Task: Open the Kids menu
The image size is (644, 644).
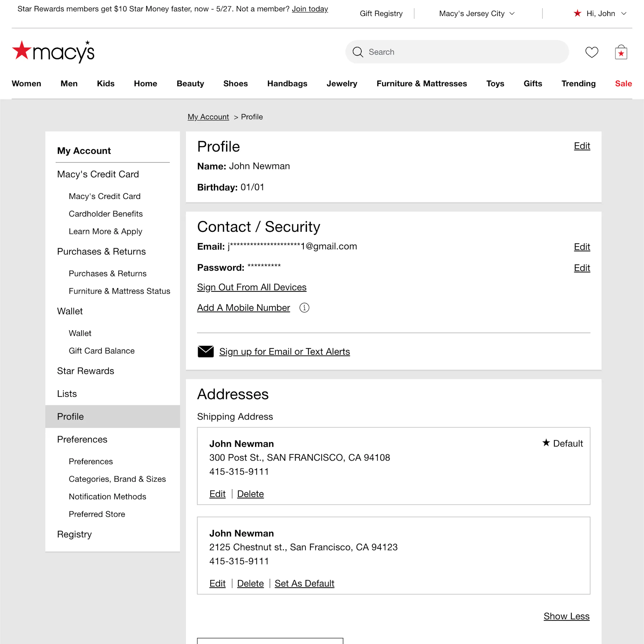Action: (106, 83)
